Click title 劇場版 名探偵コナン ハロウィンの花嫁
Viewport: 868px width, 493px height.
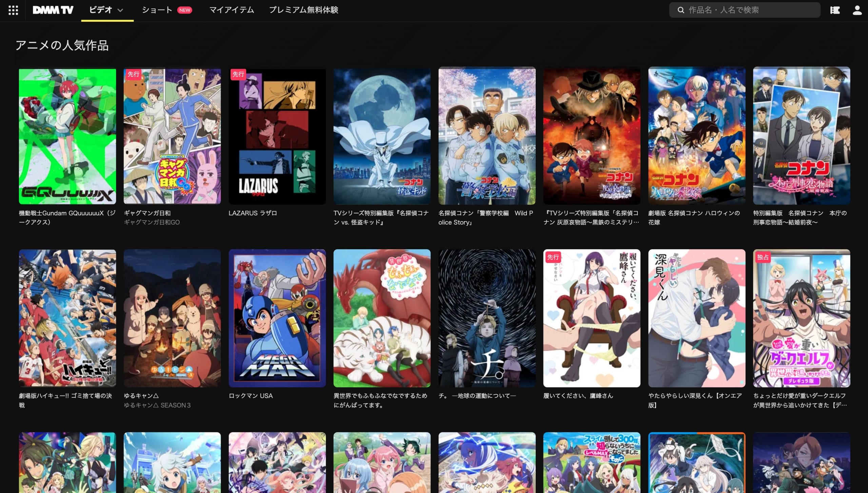[x=694, y=218]
